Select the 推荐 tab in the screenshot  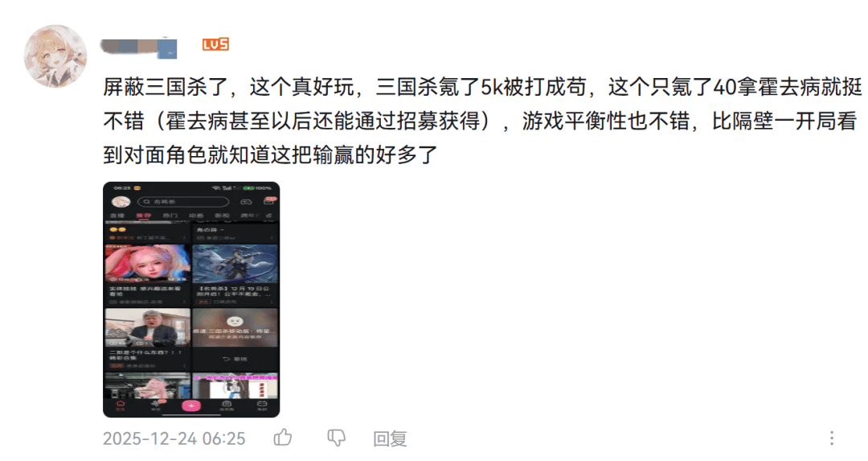(x=143, y=216)
